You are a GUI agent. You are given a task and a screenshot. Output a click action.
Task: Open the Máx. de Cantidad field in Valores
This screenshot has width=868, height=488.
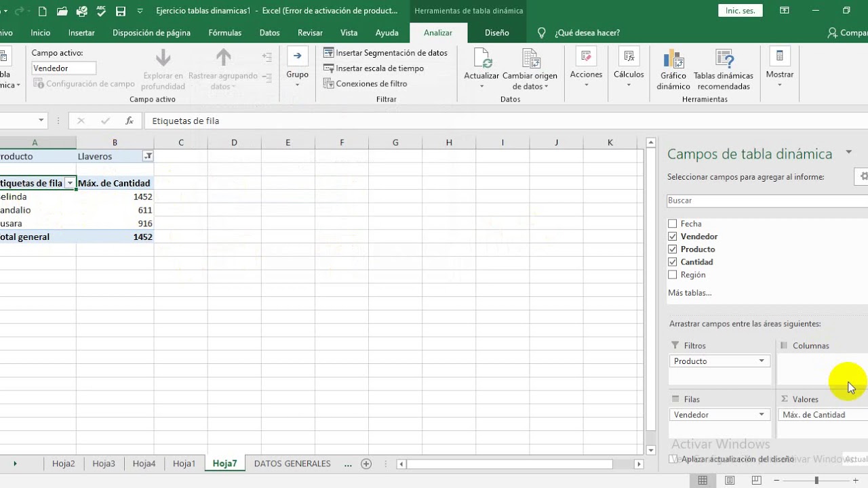click(823, 415)
